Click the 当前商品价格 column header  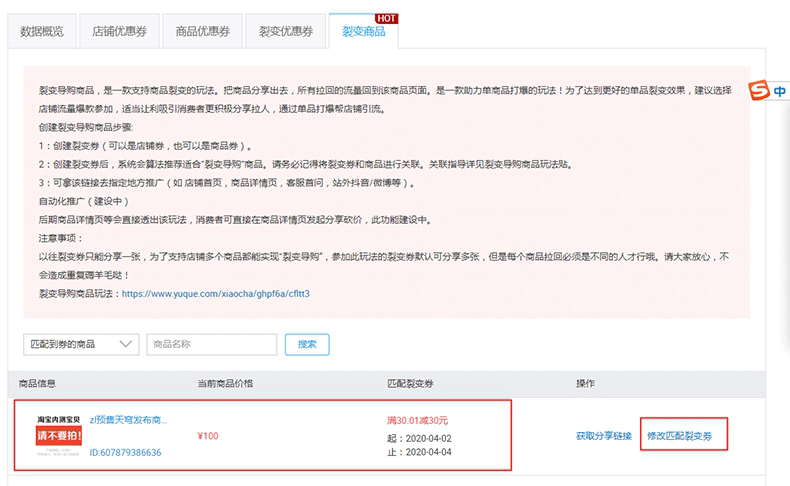[226, 383]
